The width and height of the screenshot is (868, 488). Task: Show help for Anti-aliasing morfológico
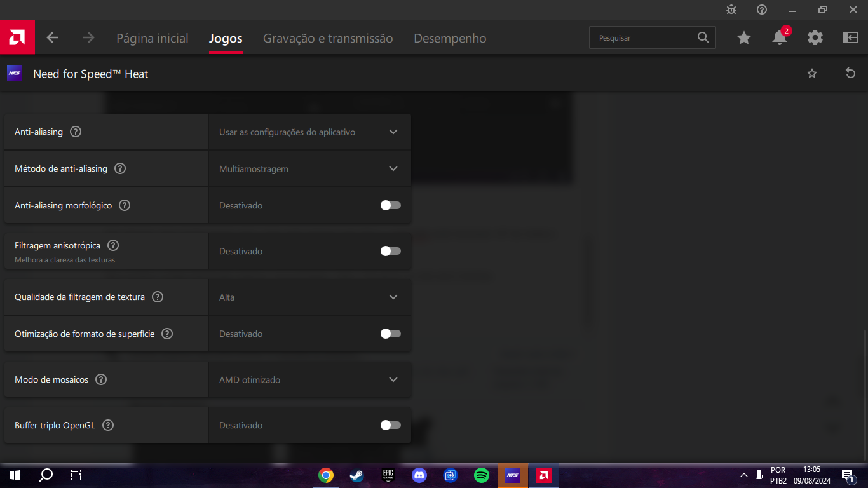point(125,206)
